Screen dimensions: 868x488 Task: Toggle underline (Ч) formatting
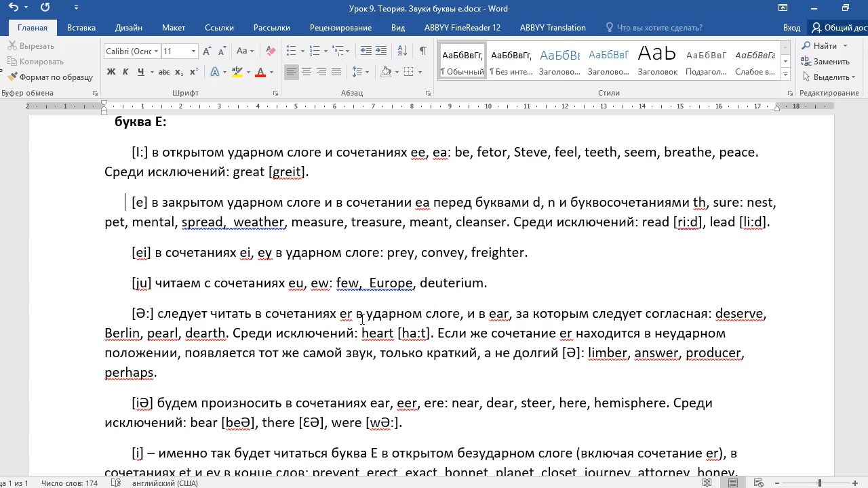point(140,72)
